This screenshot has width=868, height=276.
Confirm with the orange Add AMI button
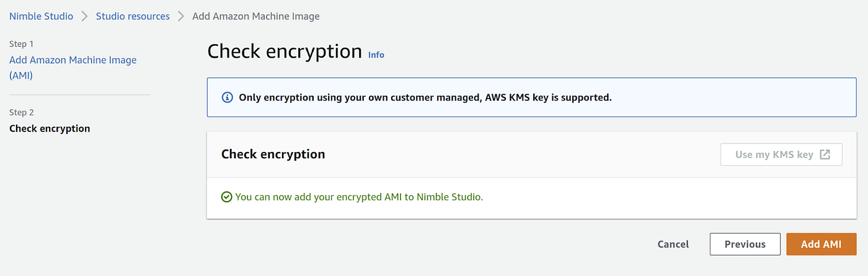[821, 244]
